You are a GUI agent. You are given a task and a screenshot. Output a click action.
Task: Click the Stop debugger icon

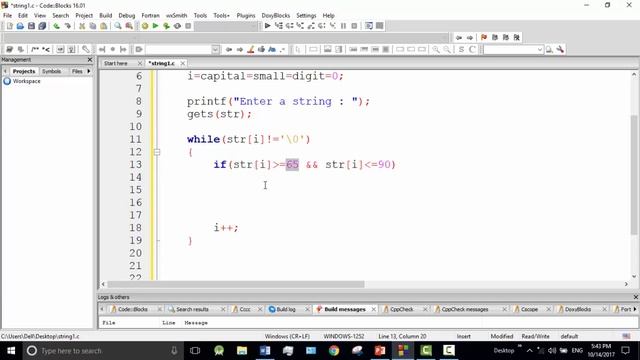tap(354, 26)
